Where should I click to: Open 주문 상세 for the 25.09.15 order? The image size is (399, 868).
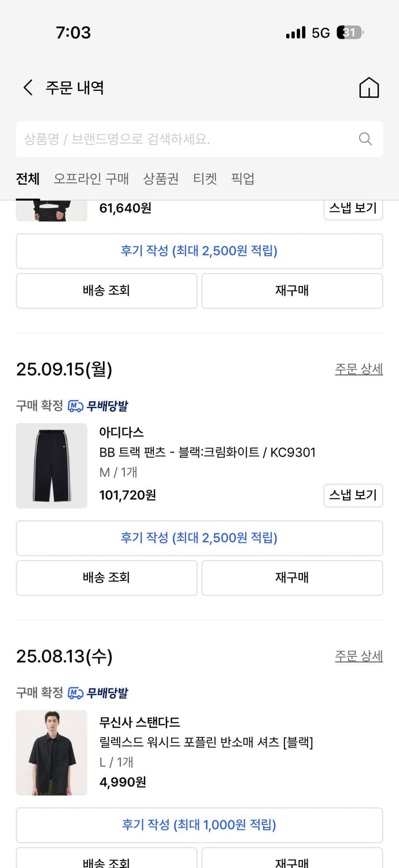359,369
